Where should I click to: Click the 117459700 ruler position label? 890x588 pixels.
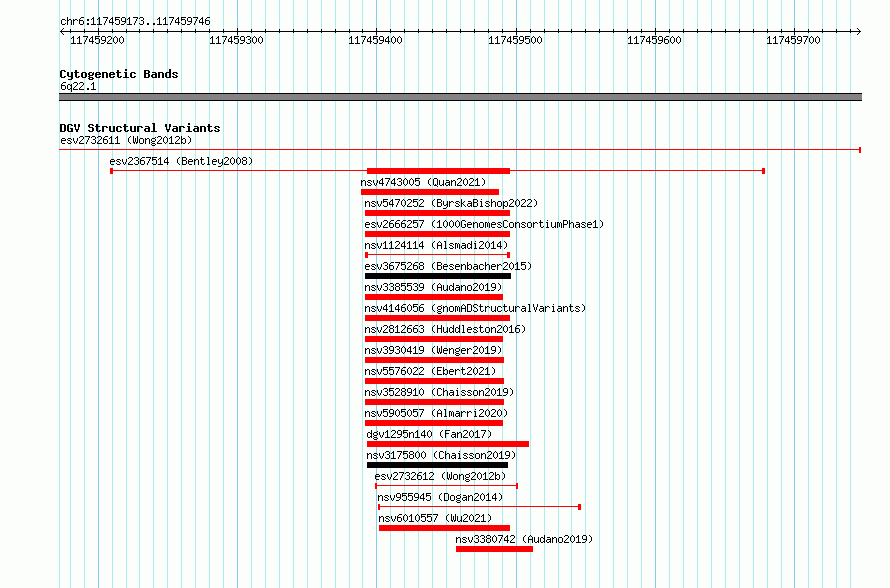(793, 40)
